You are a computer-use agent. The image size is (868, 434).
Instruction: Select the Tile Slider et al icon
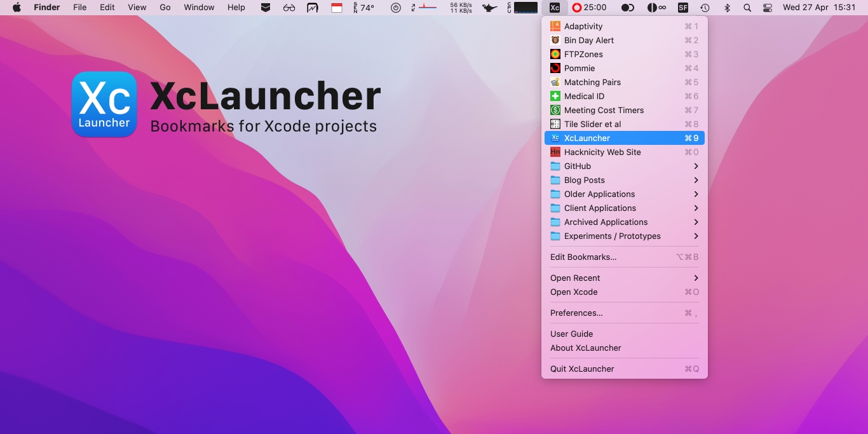554,124
